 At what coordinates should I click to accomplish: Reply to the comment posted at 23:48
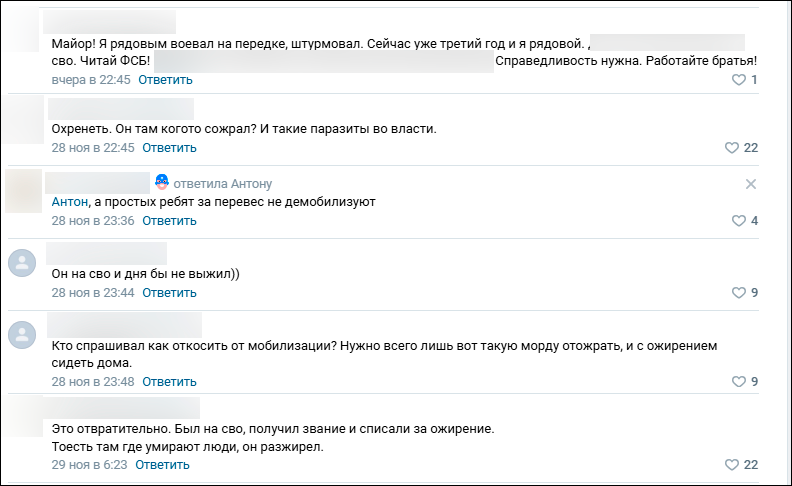pyautogui.click(x=169, y=381)
